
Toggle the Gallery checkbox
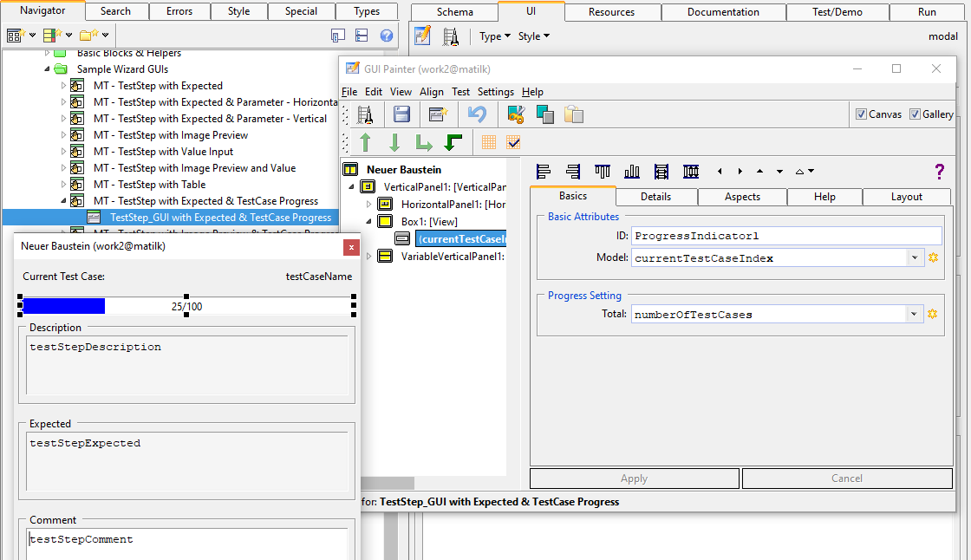tap(915, 114)
